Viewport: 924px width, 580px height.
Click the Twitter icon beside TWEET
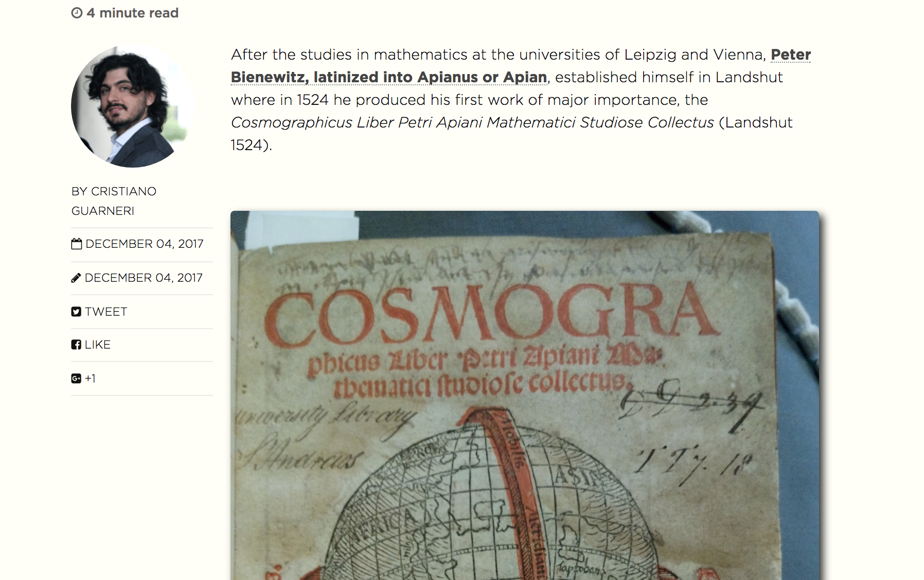click(76, 312)
